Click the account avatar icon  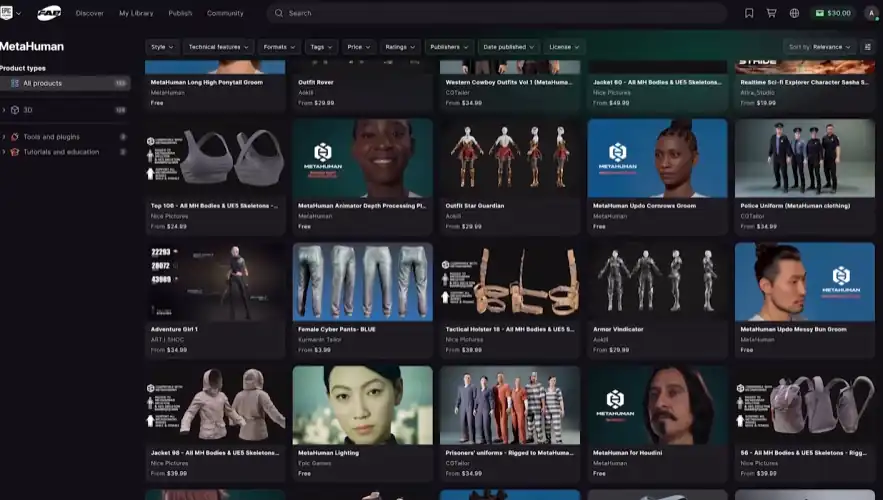(x=871, y=13)
